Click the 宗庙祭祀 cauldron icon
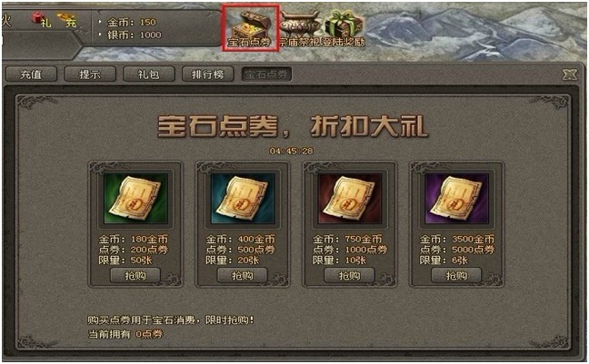Viewport: 589px width, 364px height. (x=301, y=29)
